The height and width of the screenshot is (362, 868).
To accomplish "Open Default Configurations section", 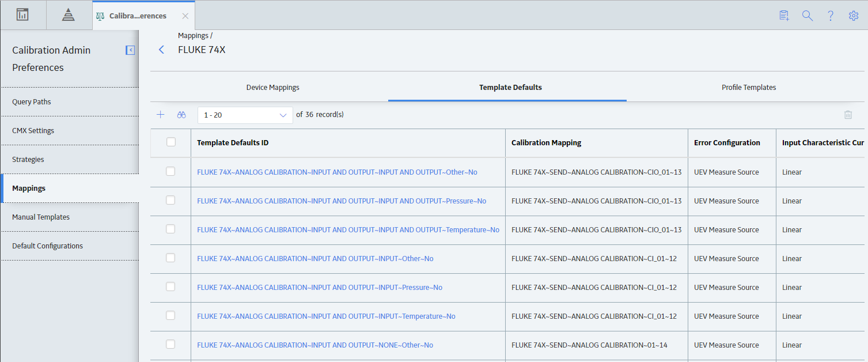I will tap(69, 246).
